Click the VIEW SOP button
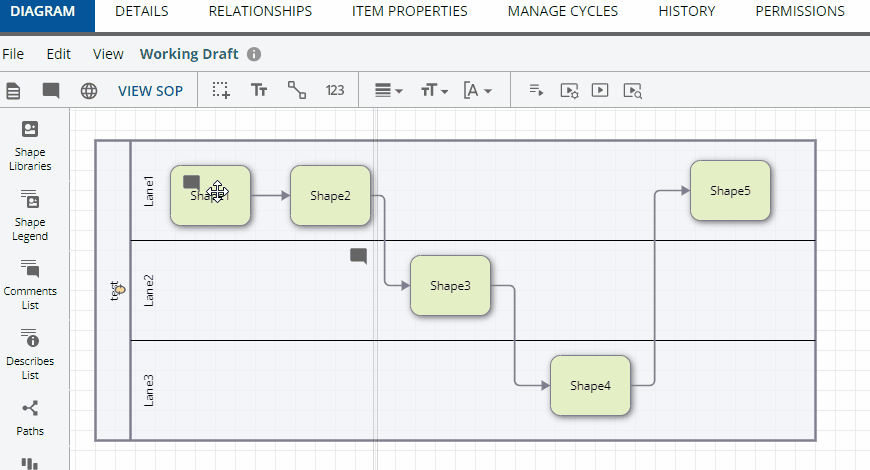Screen dimensions: 870x470 click(x=150, y=90)
